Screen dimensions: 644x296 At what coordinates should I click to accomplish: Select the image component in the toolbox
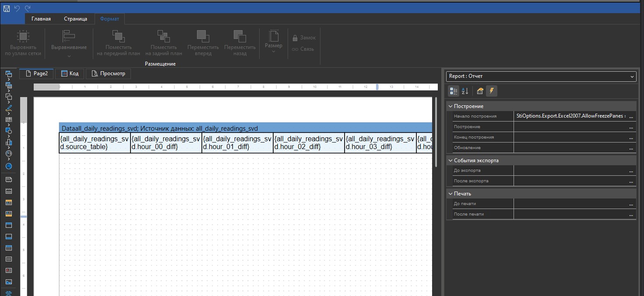click(9, 282)
